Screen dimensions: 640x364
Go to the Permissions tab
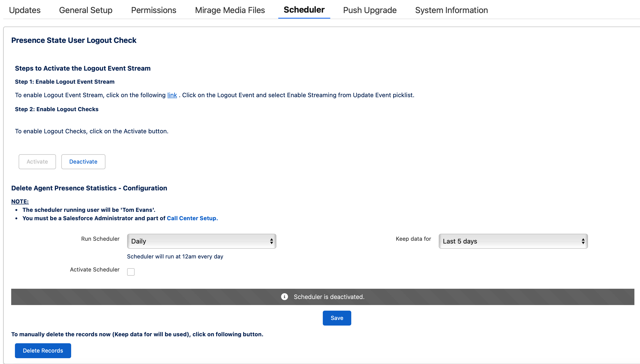154,10
